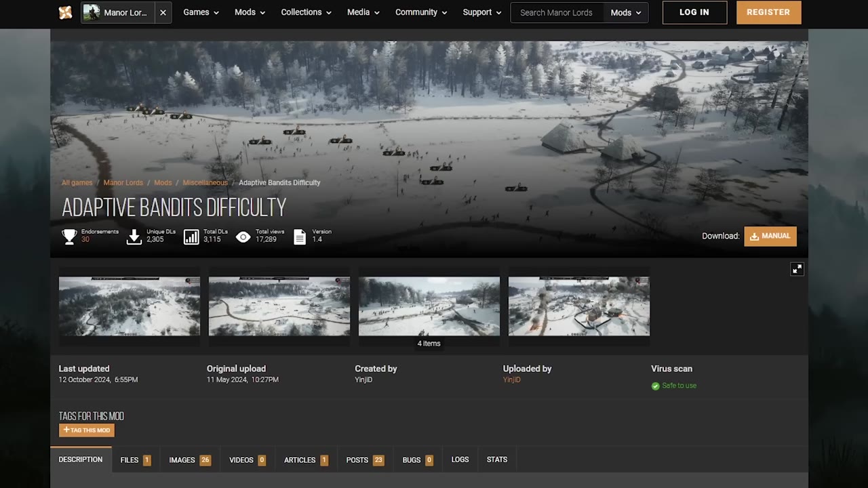Open the fourth gallery screenshot thumbnail
Image resolution: width=868 pixels, height=488 pixels.
pyautogui.click(x=579, y=306)
